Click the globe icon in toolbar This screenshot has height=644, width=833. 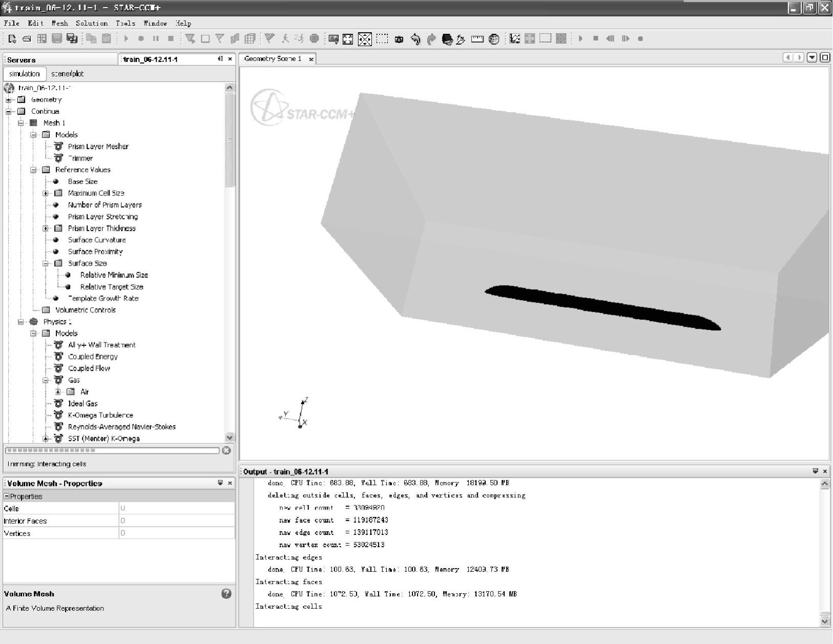point(494,39)
